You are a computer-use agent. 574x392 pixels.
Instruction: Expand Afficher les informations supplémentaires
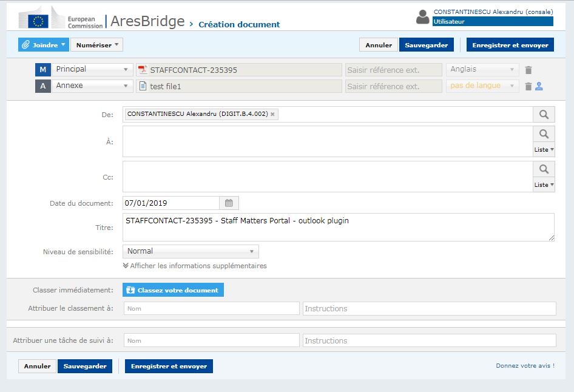point(195,266)
